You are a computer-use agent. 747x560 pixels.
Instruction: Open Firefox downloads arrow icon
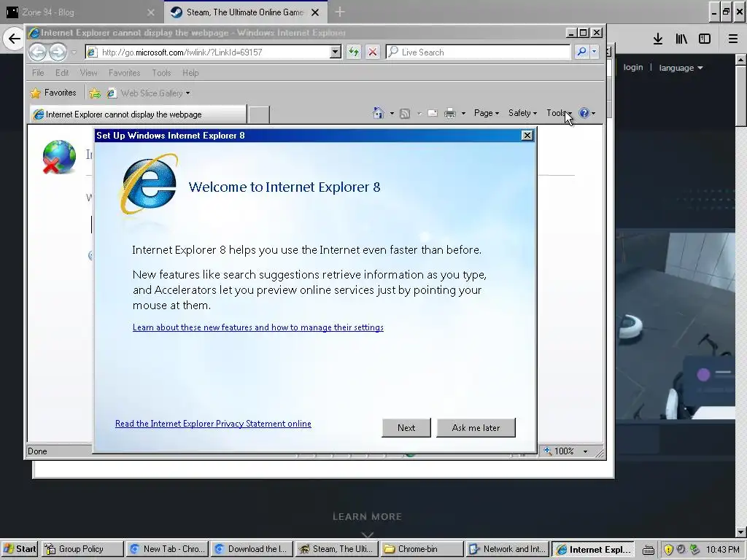point(658,39)
